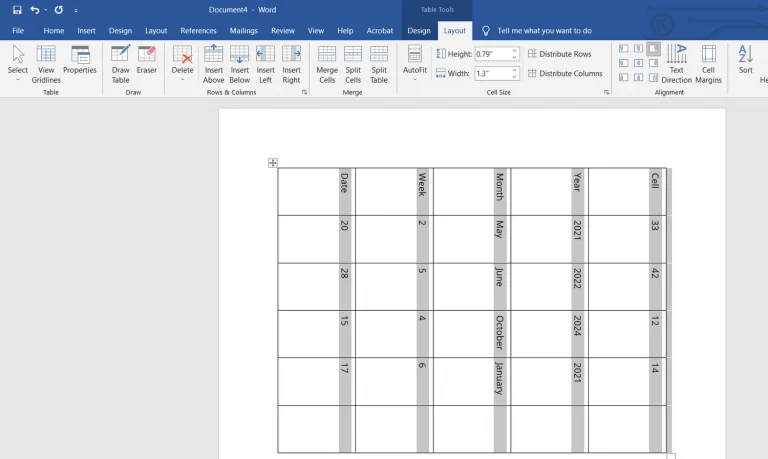
Task: Open the Review tab
Action: coord(283,30)
